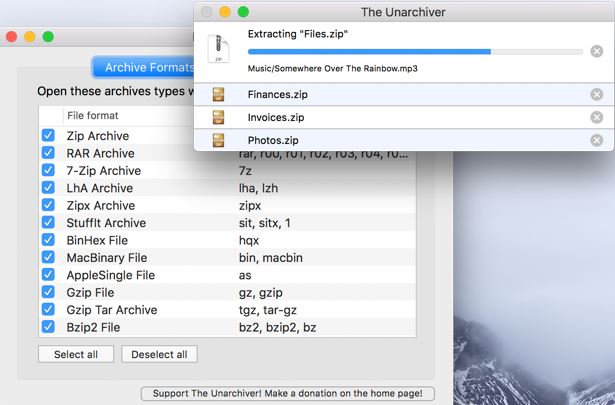Remove Invoices.zip from the queue

tap(597, 117)
